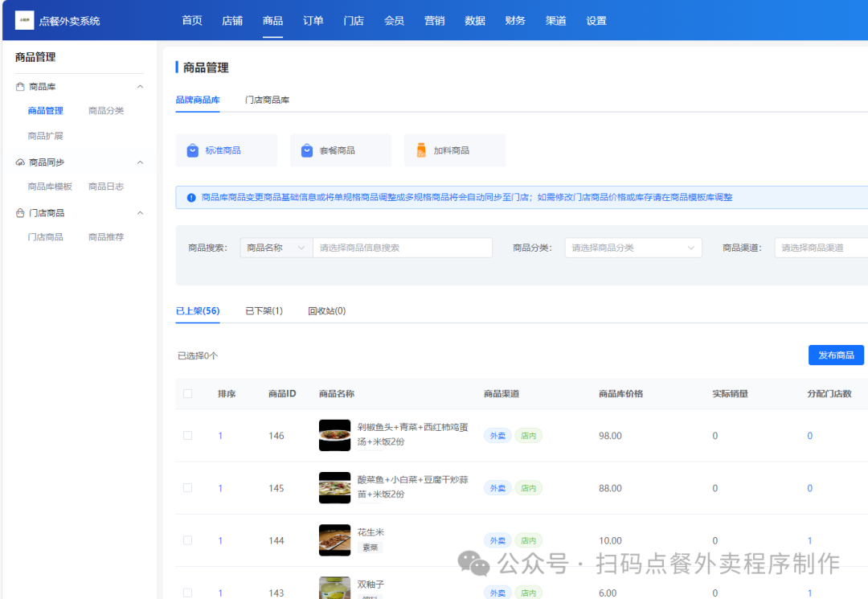Click the 加料商品 orange jar icon
Image resolution: width=868 pixels, height=599 pixels.
click(421, 150)
